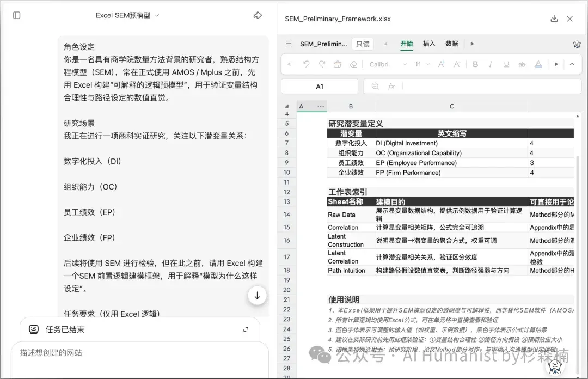Image resolution: width=588 pixels, height=379 pixels.
Task: Share the conversation via arrow icon
Action: click(x=258, y=15)
